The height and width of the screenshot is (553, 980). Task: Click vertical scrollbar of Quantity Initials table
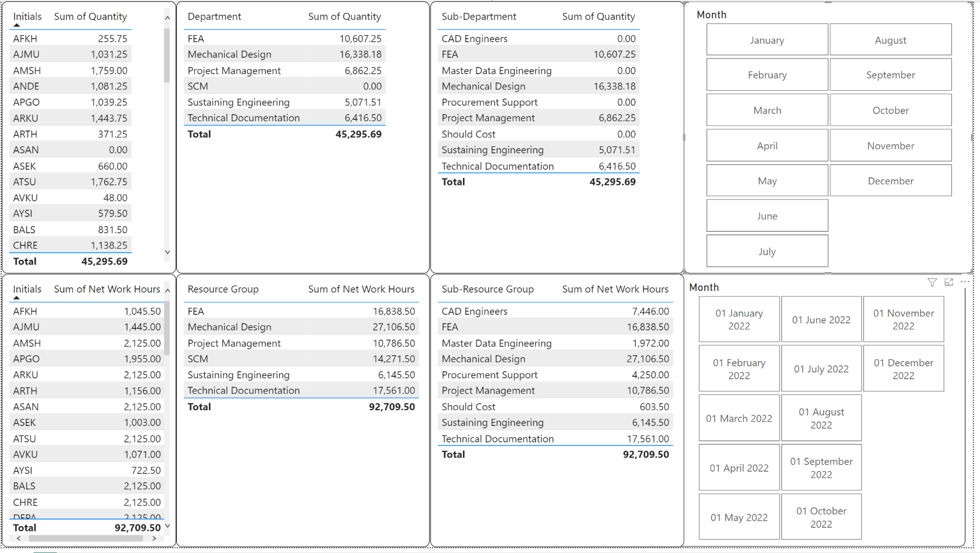167,56
